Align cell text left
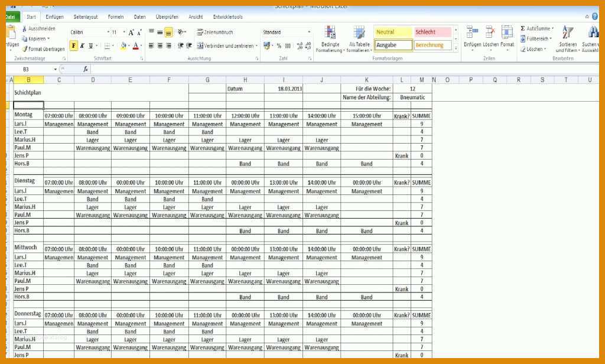The width and height of the screenshot is (605, 364). click(x=151, y=45)
